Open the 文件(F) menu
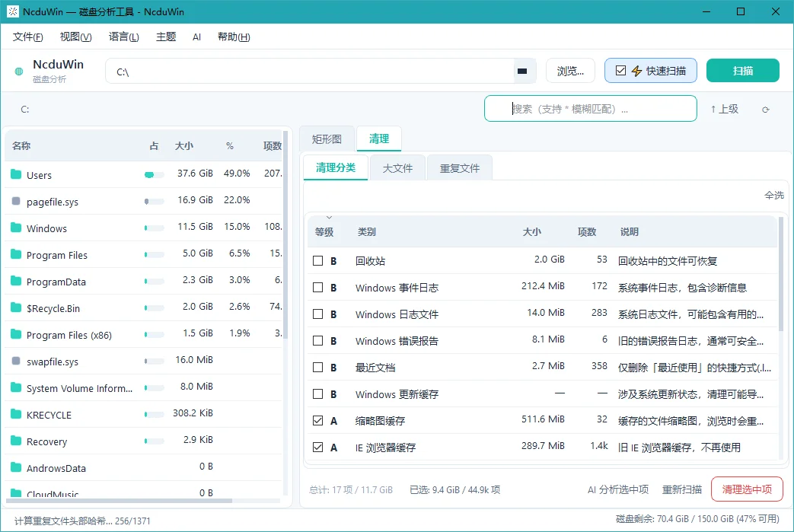The height and width of the screenshot is (532, 794). (28, 37)
